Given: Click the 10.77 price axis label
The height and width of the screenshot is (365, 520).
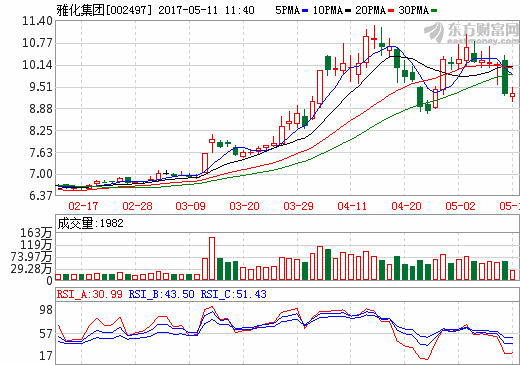Looking at the screenshot, I should click(x=37, y=43).
